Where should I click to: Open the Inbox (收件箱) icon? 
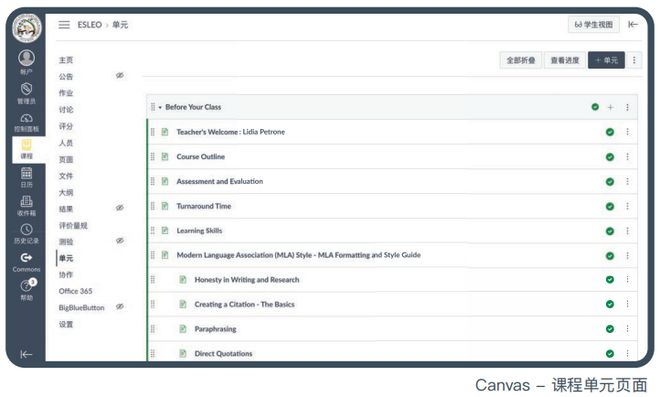(27, 202)
